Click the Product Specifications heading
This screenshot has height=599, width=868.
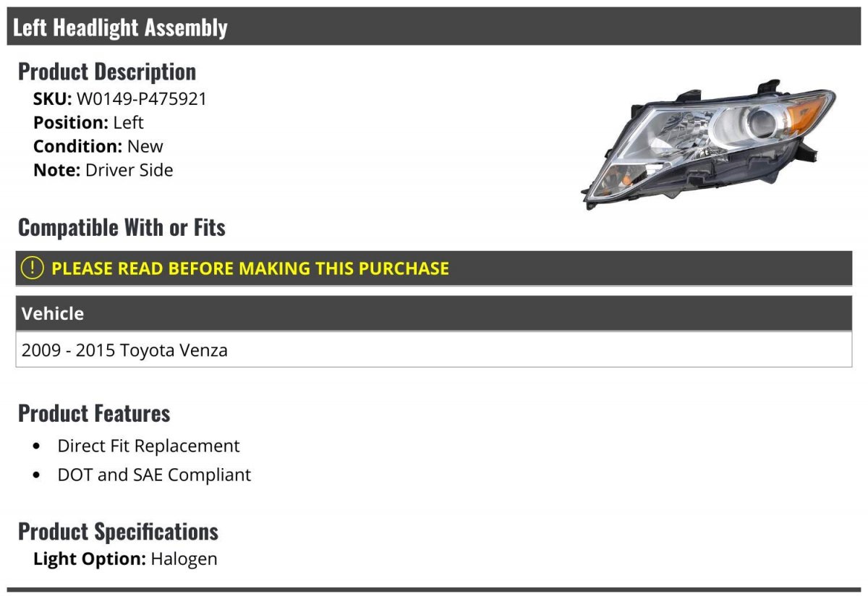(x=118, y=532)
